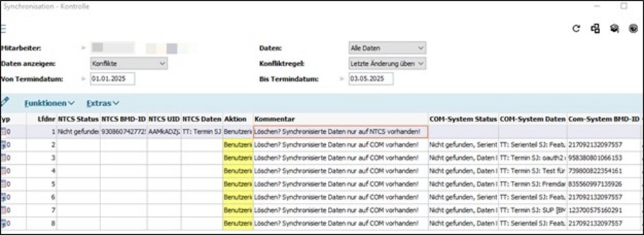Click the COM-System Status column header
644x235 pixels.
click(x=463, y=118)
